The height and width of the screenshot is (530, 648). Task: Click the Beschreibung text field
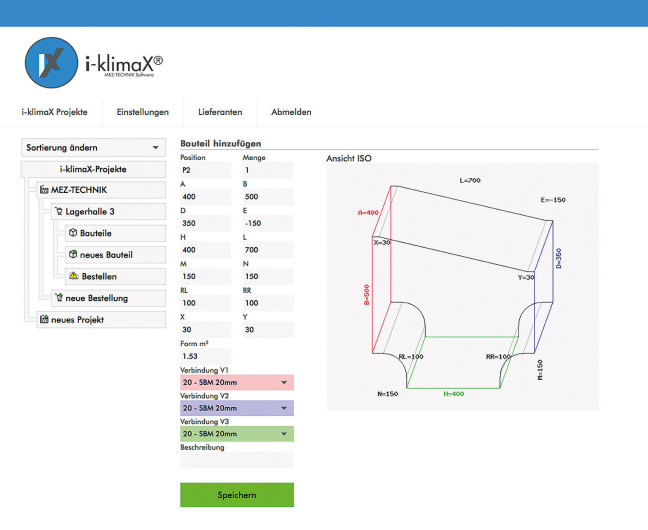237,460
